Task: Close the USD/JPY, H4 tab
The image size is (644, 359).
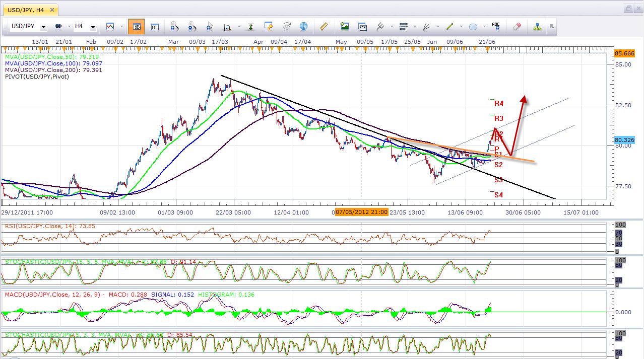Action: pyautogui.click(x=51, y=9)
